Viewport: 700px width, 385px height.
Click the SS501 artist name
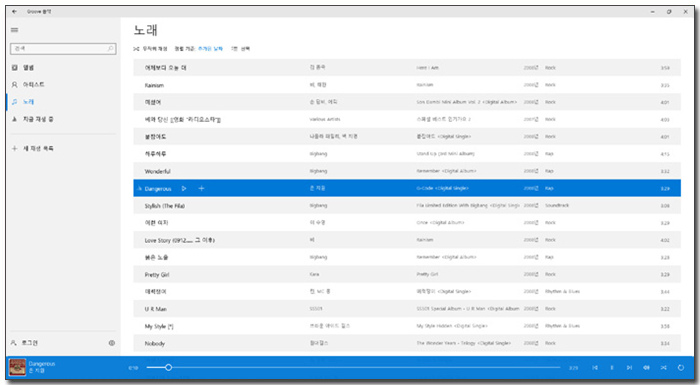(x=316, y=309)
